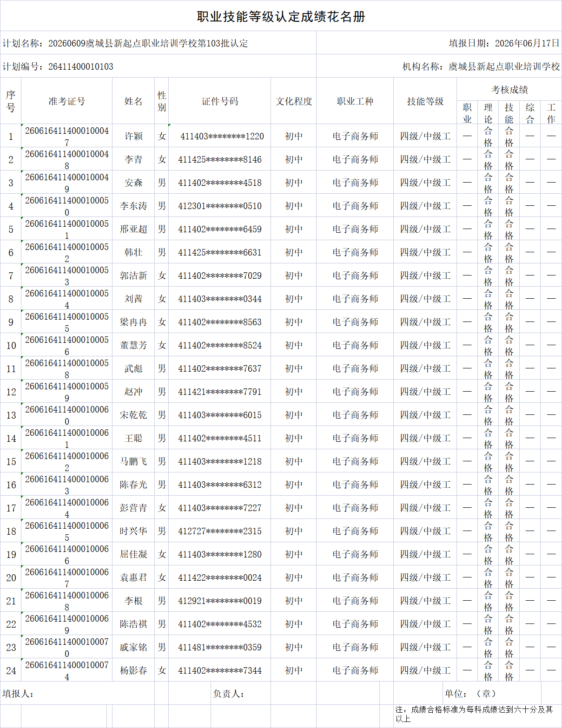The width and height of the screenshot is (562, 728).
Task: Click the name cell 赵冲
Action: (x=133, y=392)
